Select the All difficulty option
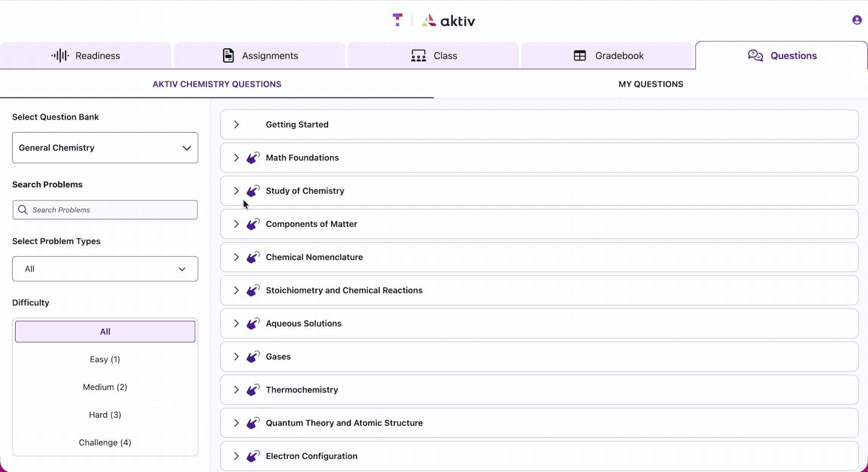Image resolution: width=868 pixels, height=472 pixels. 105,331
